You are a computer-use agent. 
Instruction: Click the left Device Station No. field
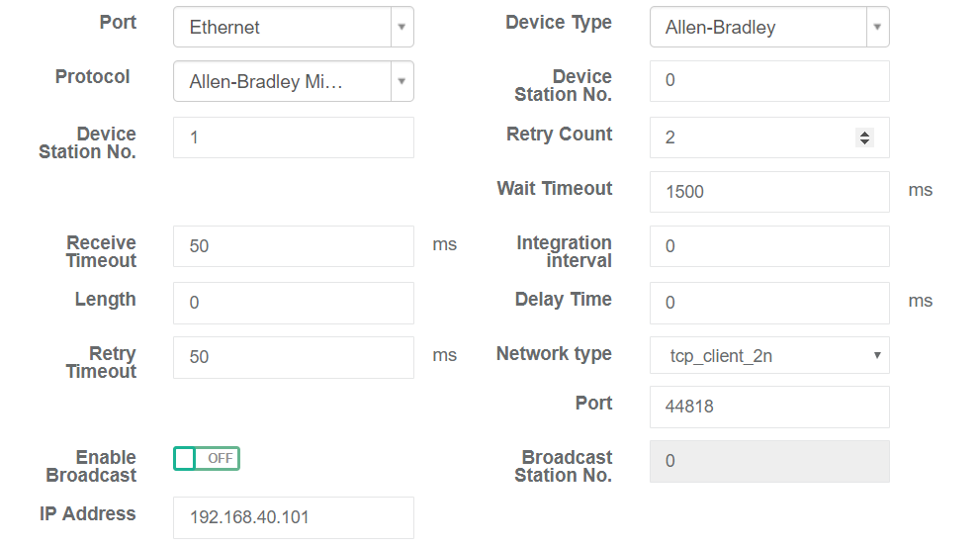(x=293, y=137)
